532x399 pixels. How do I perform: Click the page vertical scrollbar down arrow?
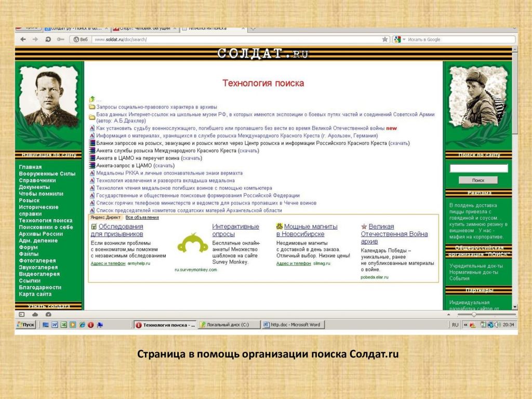(515, 307)
